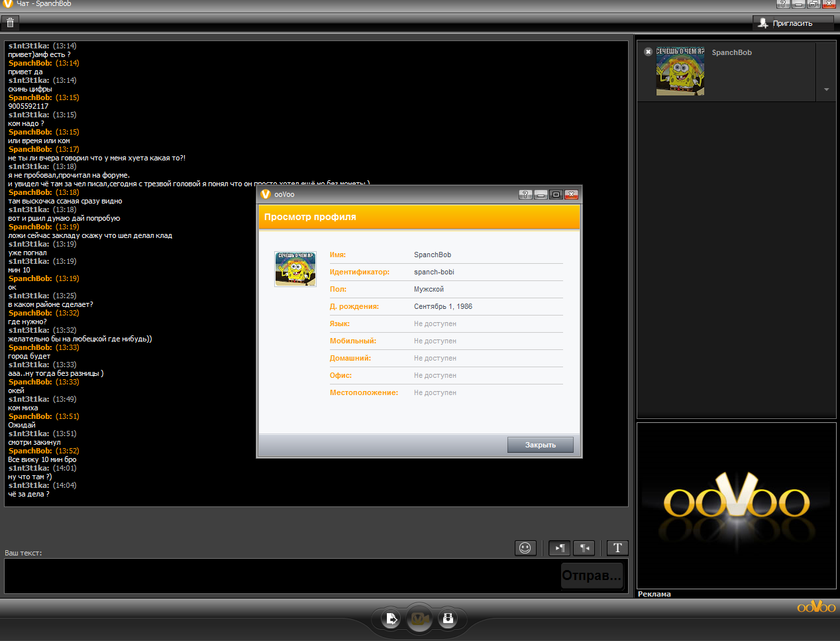
Task: Select the Сентябрь 1, 1986 birth date
Action: tap(443, 306)
